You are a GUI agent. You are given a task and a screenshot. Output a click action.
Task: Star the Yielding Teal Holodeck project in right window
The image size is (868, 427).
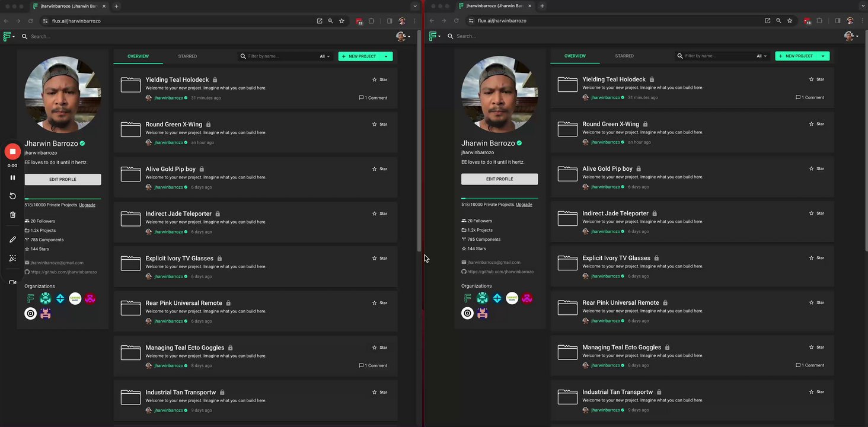pos(816,79)
